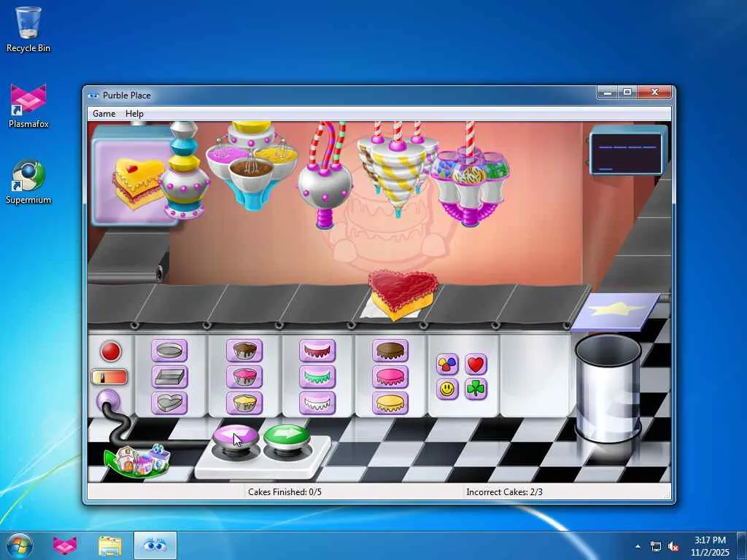This screenshot has width=747, height=560.
Task: Add the colored candy drops decoration
Action: [447, 365]
